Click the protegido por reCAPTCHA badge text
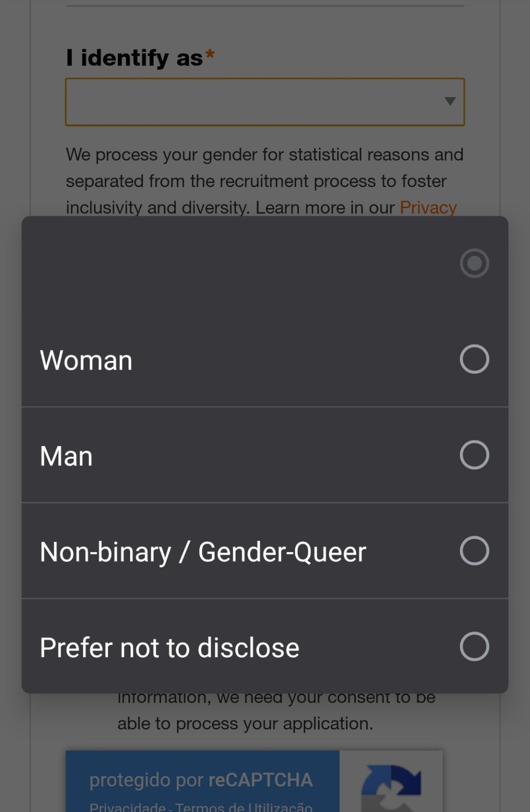Screen dimensions: 530x812 (x=201, y=780)
